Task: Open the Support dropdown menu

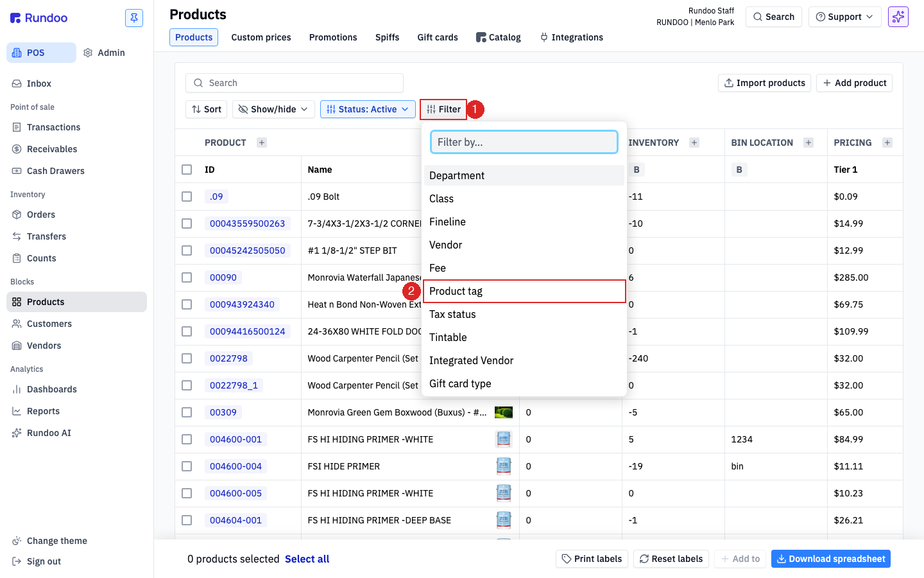Action: click(x=844, y=17)
